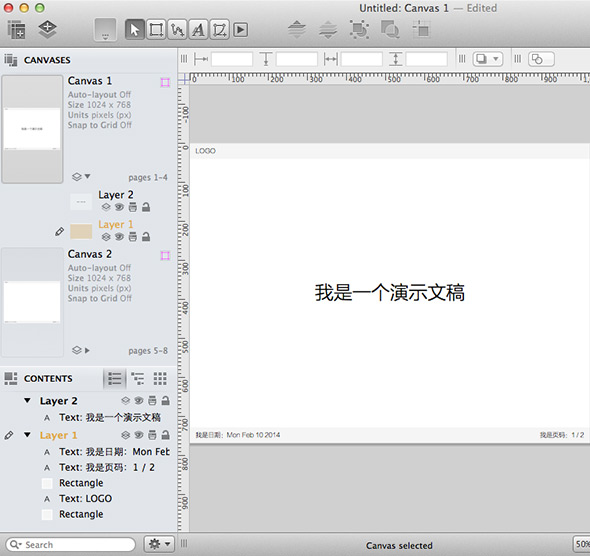Start presentation mode with play icon
Image resolution: width=590 pixels, height=556 pixels.
[x=240, y=30]
